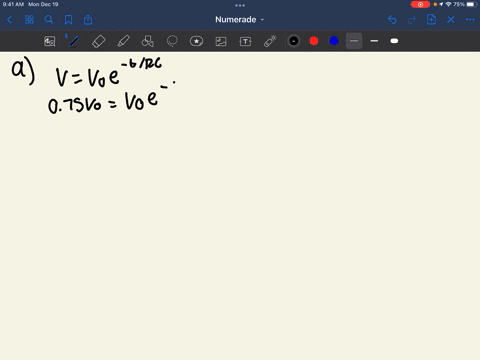
Task: Add a new page
Action: click(x=431, y=19)
